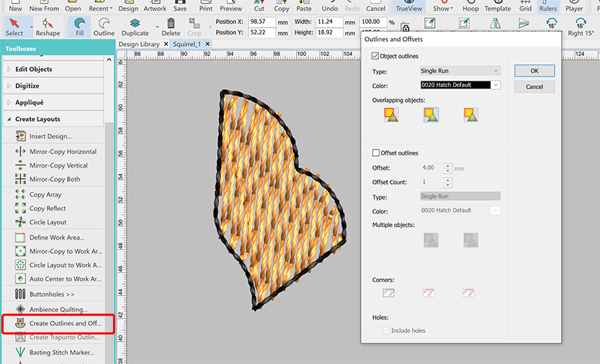600x364 pixels.
Task: Select the Circle Layout tool
Action: [48, 222]
